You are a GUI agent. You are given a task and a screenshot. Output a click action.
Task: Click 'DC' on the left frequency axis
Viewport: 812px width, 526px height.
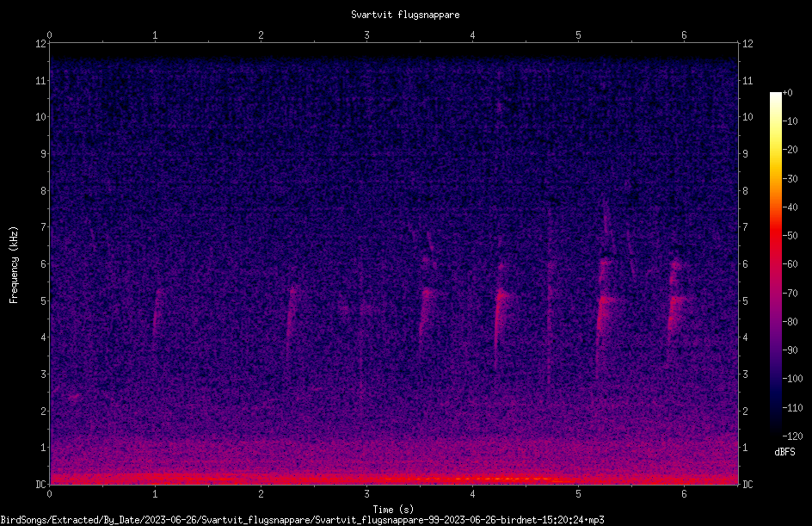click(40, 485)
